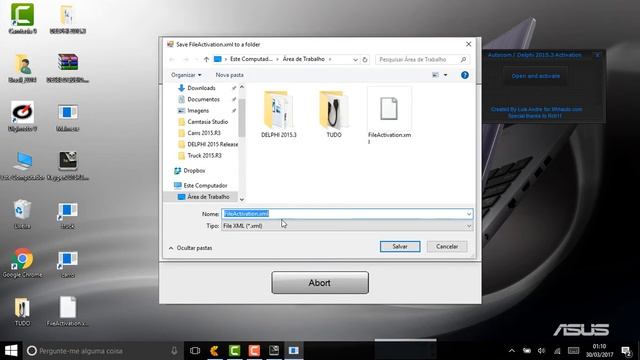Show hidden system tray icons
The width and height of the screenshot is (640, 360).
click(x=511, y=351)
